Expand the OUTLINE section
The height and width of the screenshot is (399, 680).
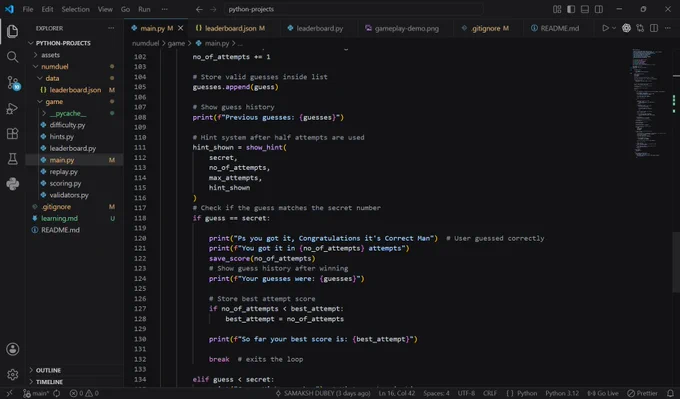[x=48, y=370]
